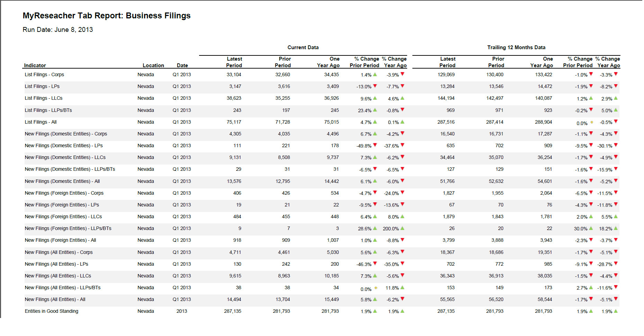Click the red down arrow beside -3.9% in List Filings - Corps row
The image size is (644, 336).
point(402,74)
